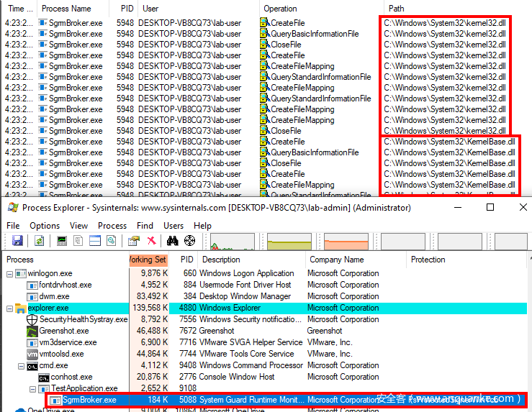Sort by PID column in Process Explorer
The width and height of the screenshot is (532, 412).
pos(184,260)
